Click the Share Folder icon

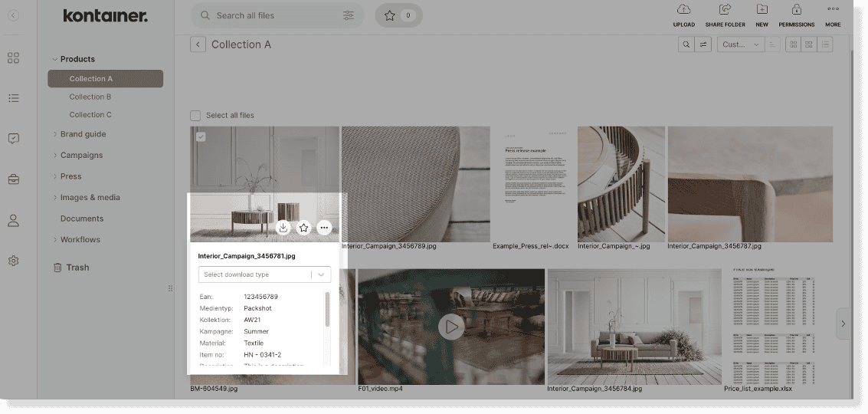click(x=725, y=9)
